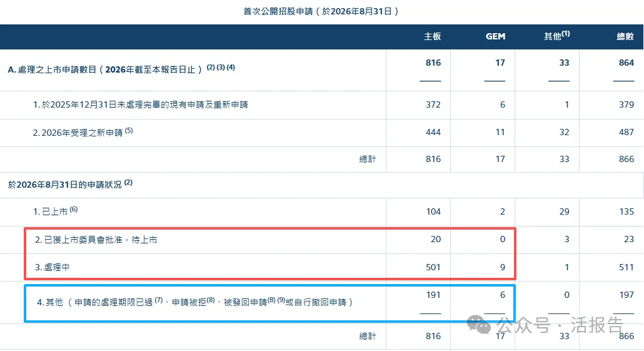Click the total value 864 in row A

pyautogui.click(x=626, y=63)
